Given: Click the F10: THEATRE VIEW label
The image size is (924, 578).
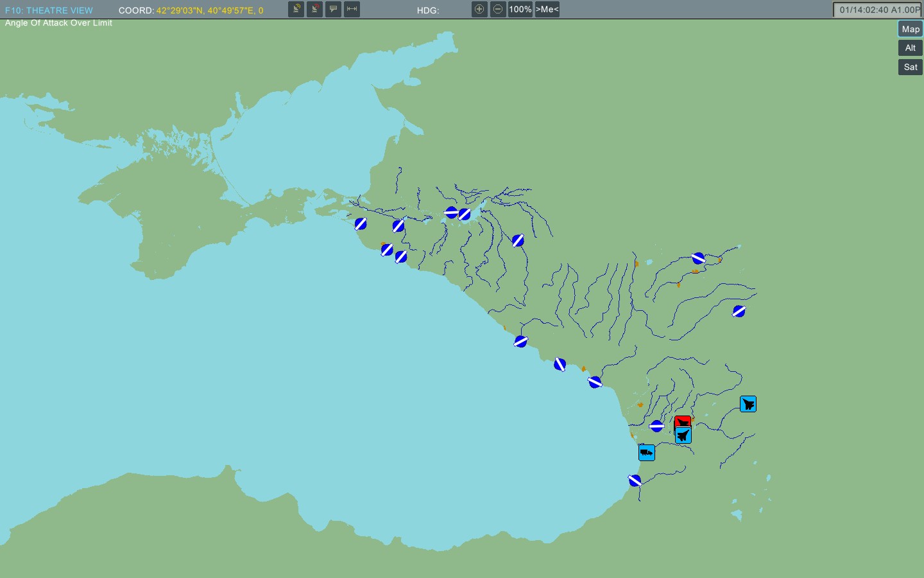Looking at the screenshot, I should (x=49, y=10).
